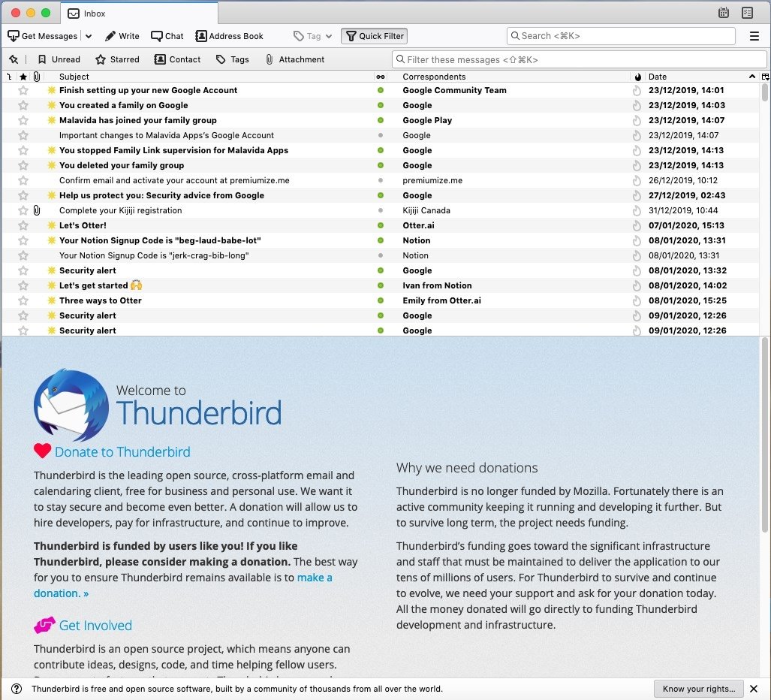The height and width of the screenshot is (700, 771).
Task: Mark Ivan from Notion message as junk
Action: 637,286
